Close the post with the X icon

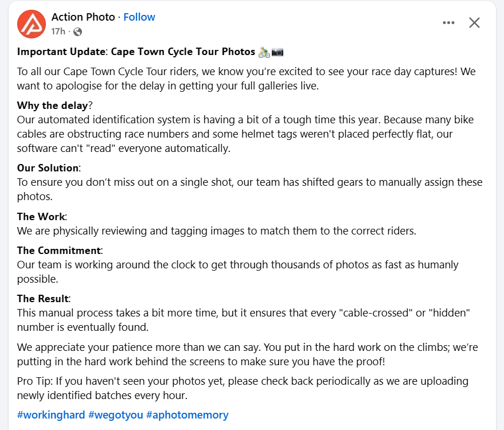(x=474, y=23)
